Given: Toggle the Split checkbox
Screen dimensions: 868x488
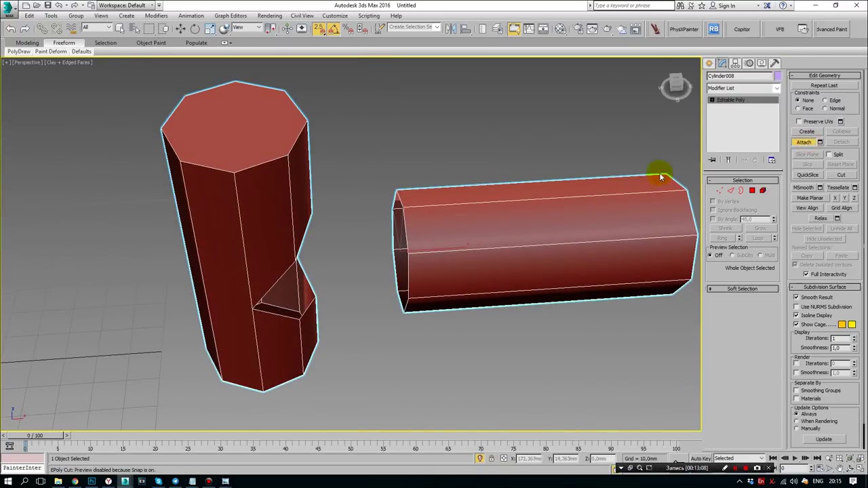Looking at the screenshot, I should point(829,155).
